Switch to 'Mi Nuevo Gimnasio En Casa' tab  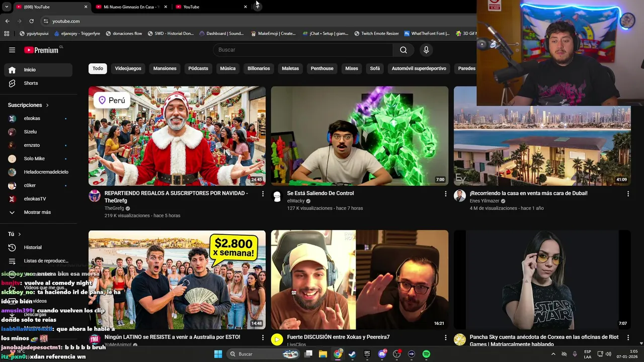click(x=131, y=7)
